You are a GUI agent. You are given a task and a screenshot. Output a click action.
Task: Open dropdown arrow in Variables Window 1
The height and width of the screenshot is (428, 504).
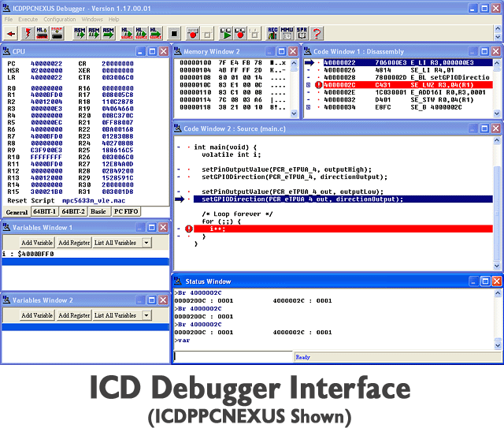click(146, 243)
